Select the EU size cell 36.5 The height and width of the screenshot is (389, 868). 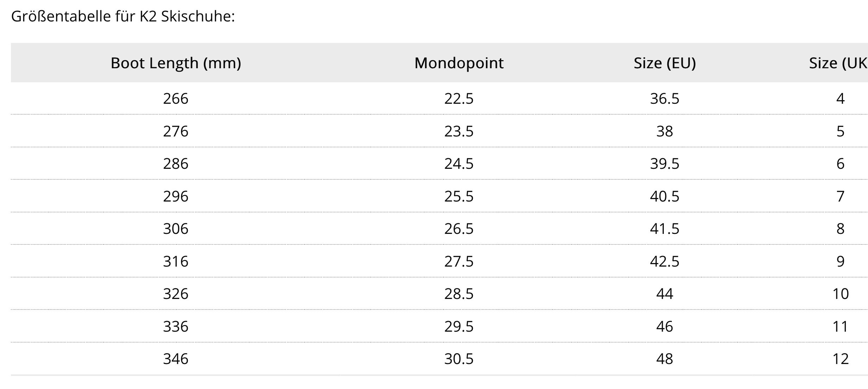[664, 98]
